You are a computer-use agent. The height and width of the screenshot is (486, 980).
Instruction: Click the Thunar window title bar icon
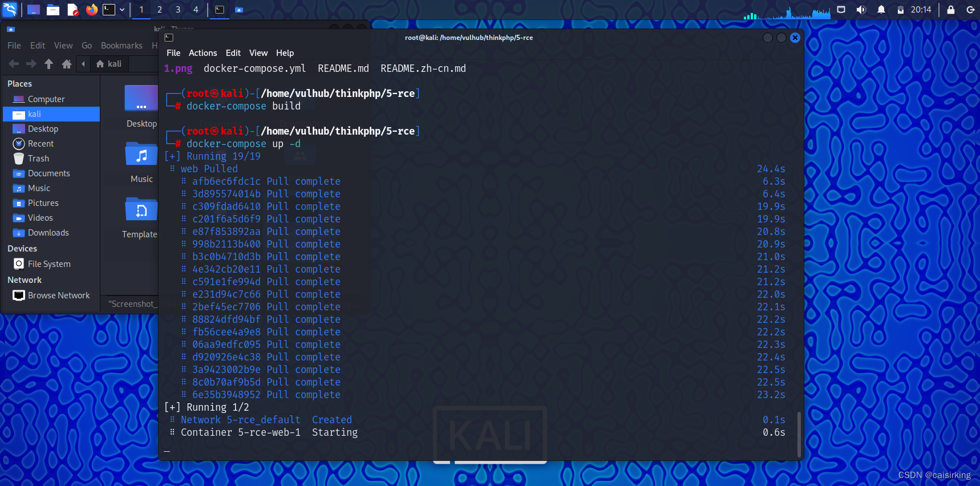(11, 29)
